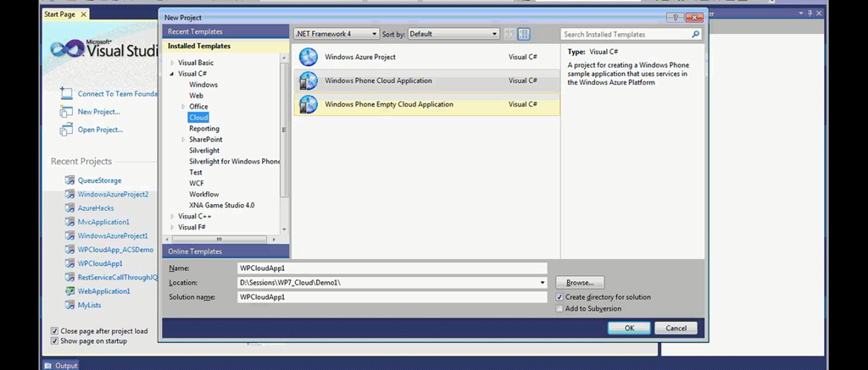Select the Workflow tree item
The width and height of the screenshot is (868, 370).
pos(203,194)
